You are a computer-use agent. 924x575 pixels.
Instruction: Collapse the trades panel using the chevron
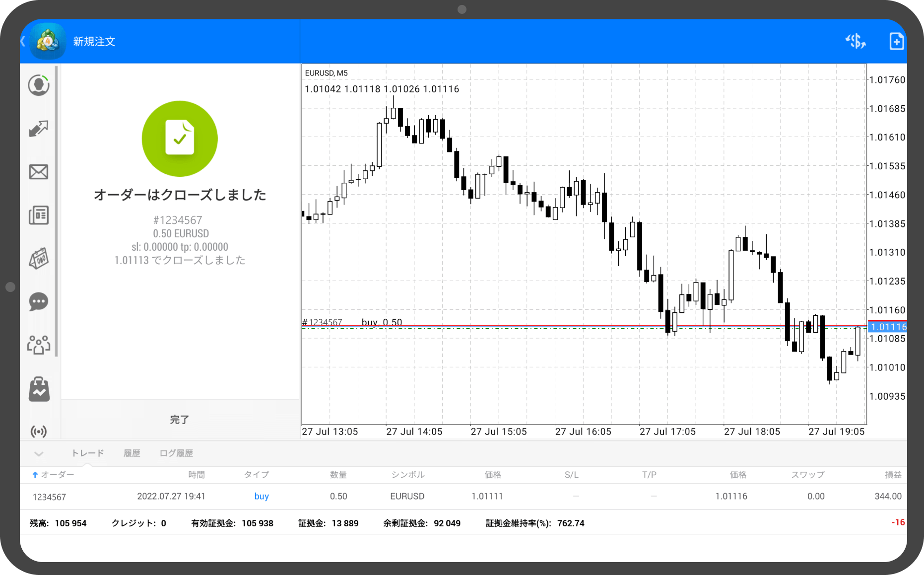[x=38, y=453]
